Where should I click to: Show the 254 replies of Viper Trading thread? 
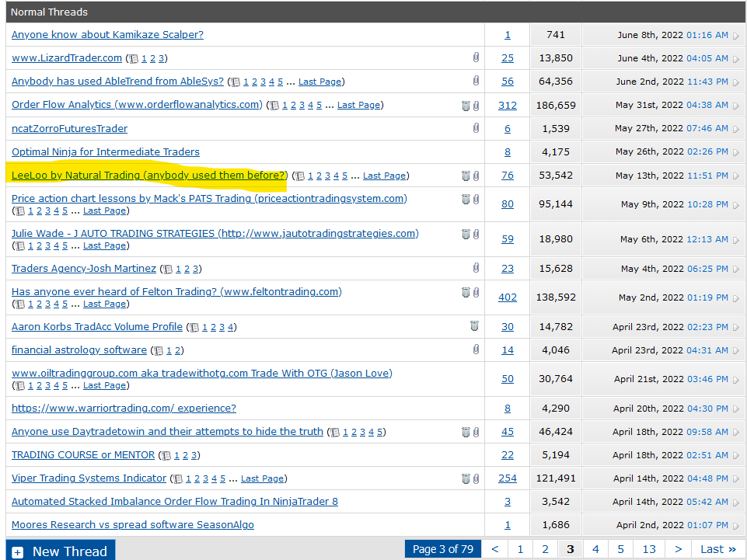pos(508,478)
